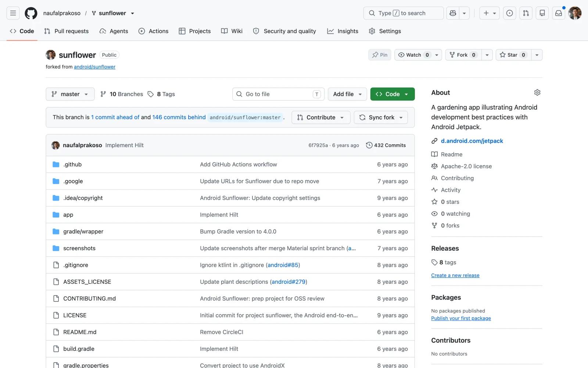Open the Copilot chat icon
This screenshot has height=368, width=588.
coord(453,13)
